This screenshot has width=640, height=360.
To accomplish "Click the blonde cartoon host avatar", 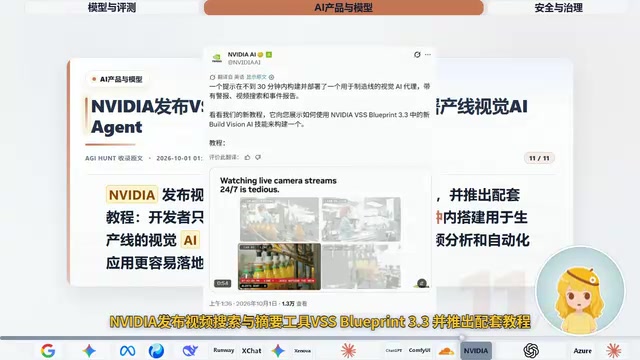I will coord(580,291).
